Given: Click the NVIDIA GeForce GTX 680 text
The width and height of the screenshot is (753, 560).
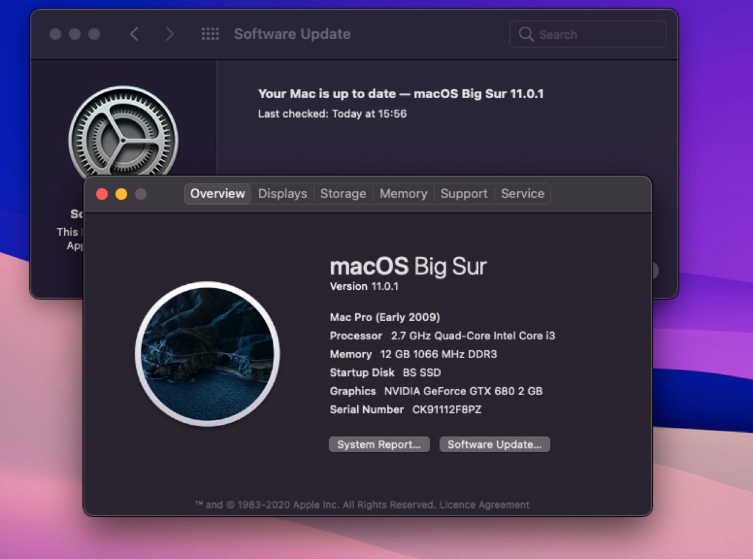Looking at the screenshot, I should tap(463, 392).
